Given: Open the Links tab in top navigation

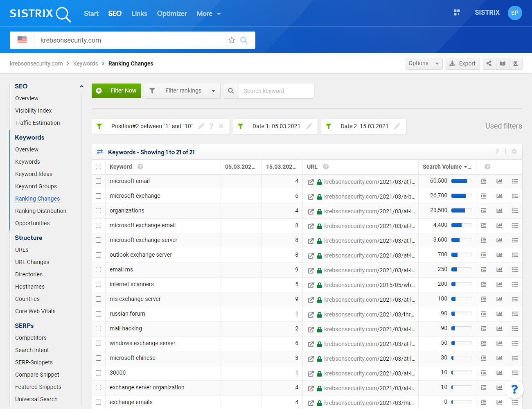Looking at the screenshot, I should 139,14.
